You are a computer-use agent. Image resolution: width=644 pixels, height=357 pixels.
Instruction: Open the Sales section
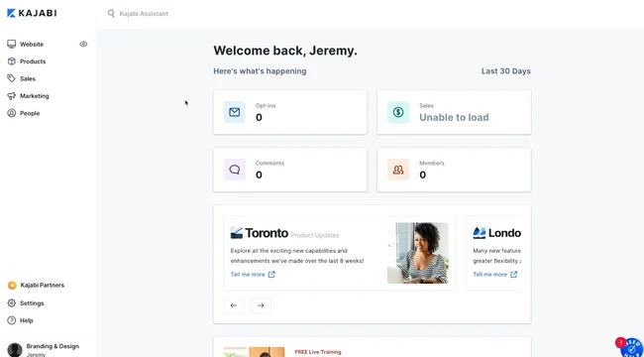tap(28, 78)
